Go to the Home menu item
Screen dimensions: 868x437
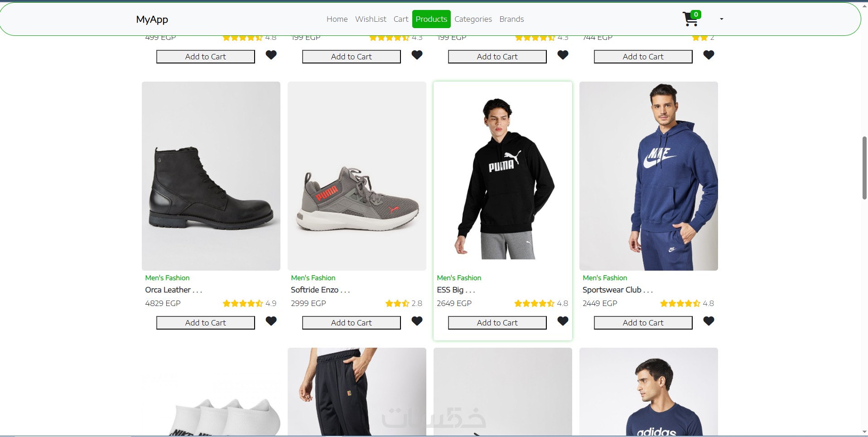point(337,19)
